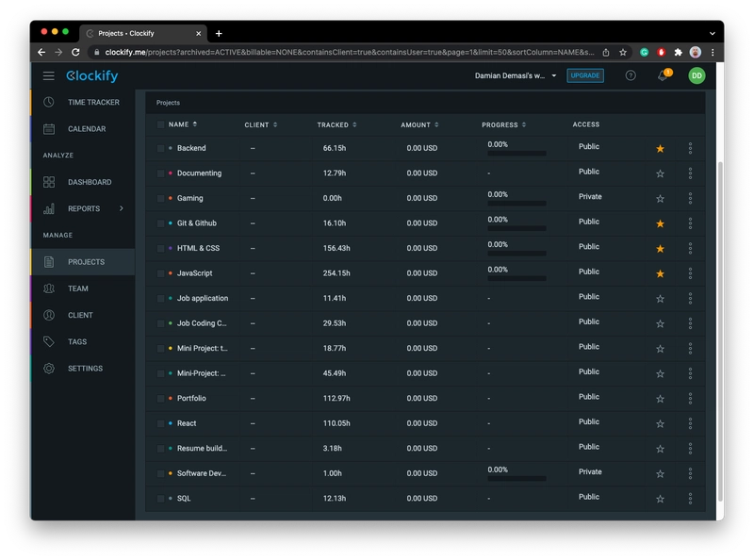
Task: Check the React project checkbox
Action: pos(160,423)
